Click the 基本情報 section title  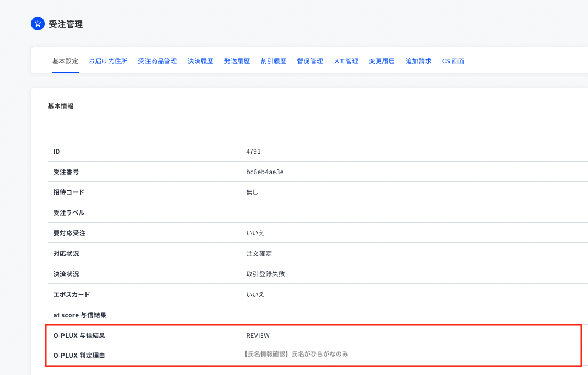coord(61,106)
